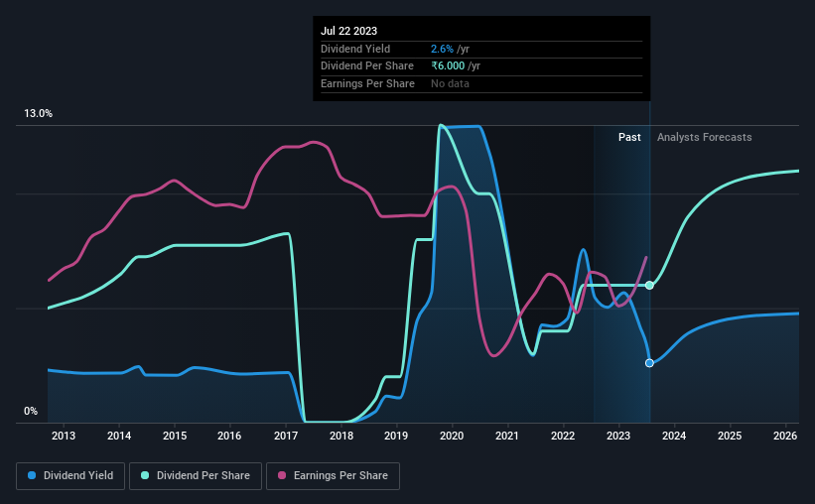Click the 2020 year on the axis
This screenshot has width=815, height=504.
click(x=452, y=436)
